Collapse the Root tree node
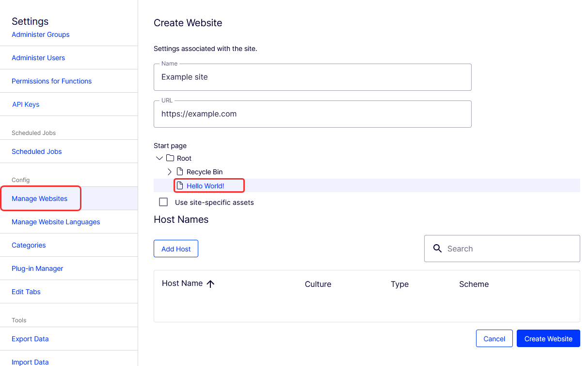The height and width of the screenshot is (366, 588). point(159,158)
